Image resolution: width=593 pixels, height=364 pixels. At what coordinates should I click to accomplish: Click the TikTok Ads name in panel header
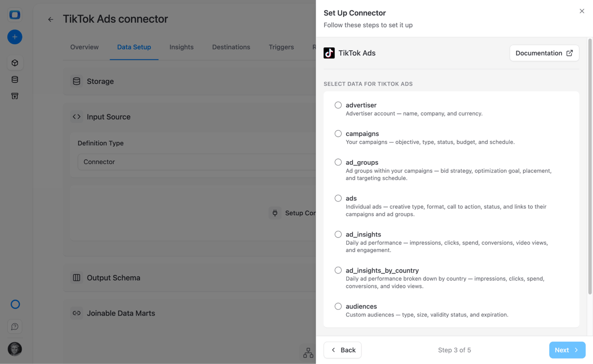click(357, 53)
